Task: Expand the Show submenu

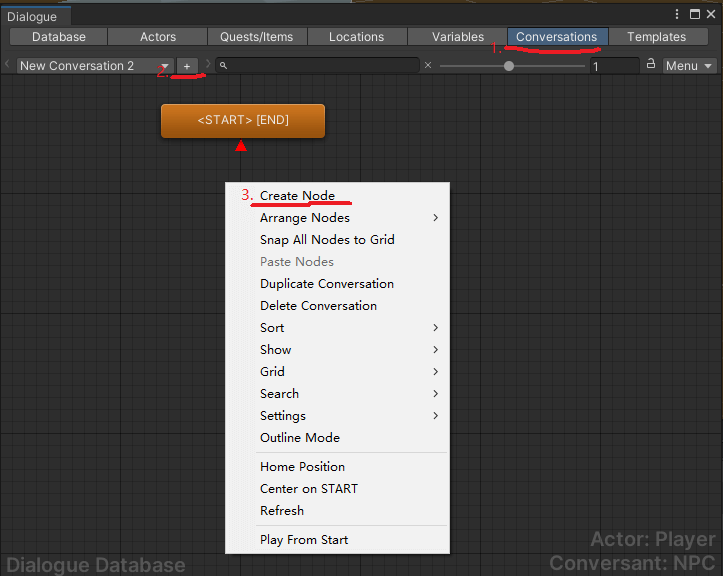Action: [x=337, y=350]
